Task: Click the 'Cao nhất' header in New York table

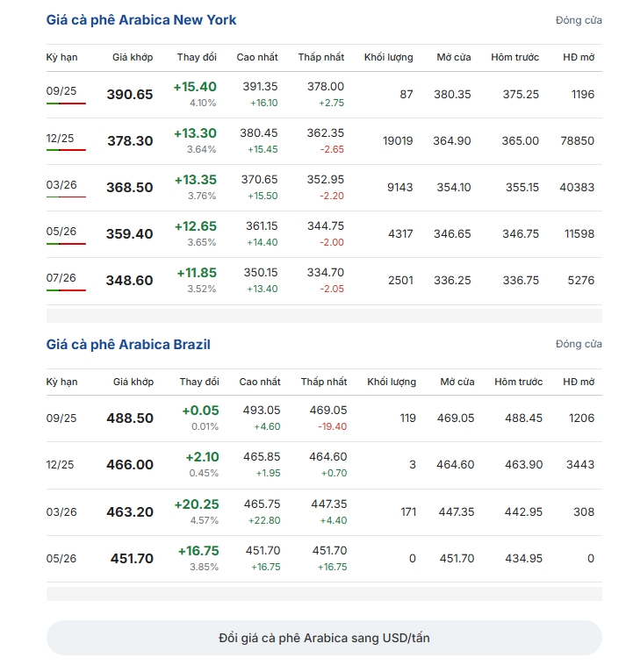Action: pyautogui.click(x=257, y=57)
